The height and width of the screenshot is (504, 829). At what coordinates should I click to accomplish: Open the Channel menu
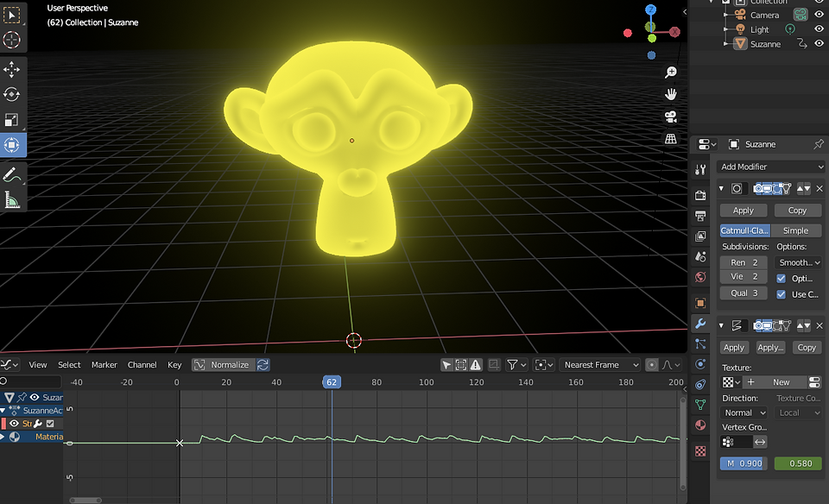[142, 364]
